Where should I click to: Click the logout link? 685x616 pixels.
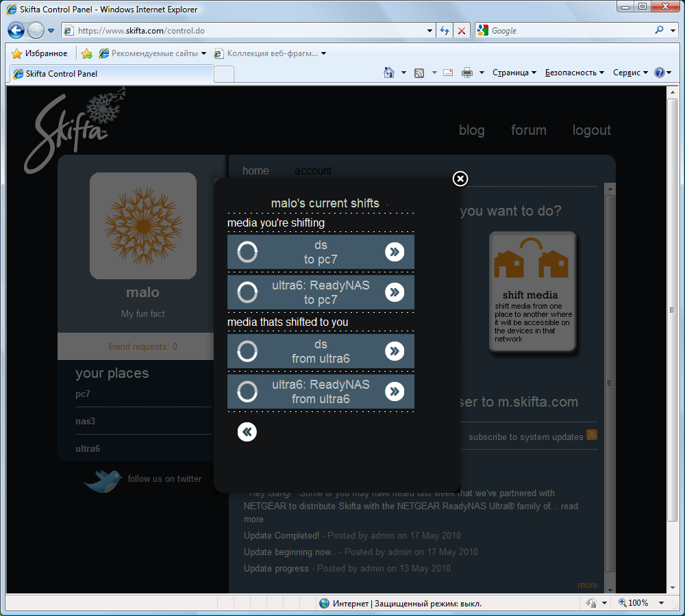click(592, 130)
